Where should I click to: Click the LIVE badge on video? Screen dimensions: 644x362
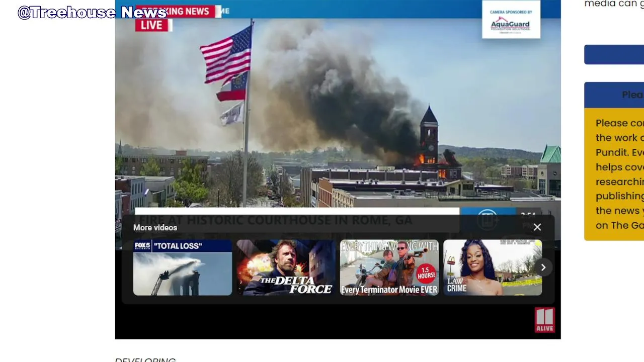[151, 25]
